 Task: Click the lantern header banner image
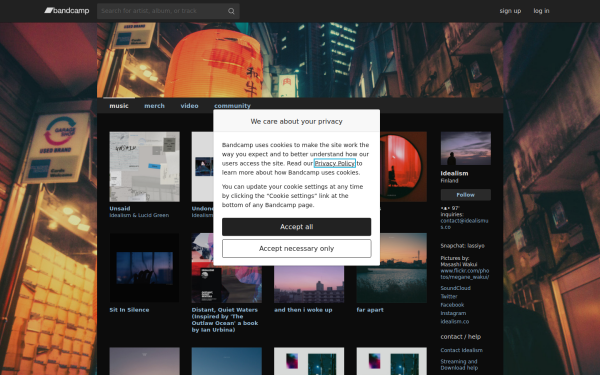click(x=300, y=60)
